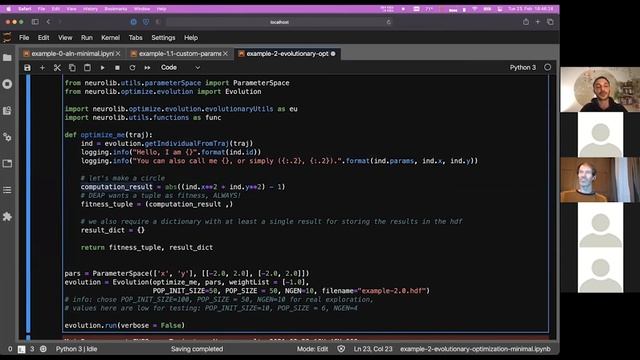The height and width of the screenshot is (360, 640).
Task: Open the Apple menu
Action: 9,9
